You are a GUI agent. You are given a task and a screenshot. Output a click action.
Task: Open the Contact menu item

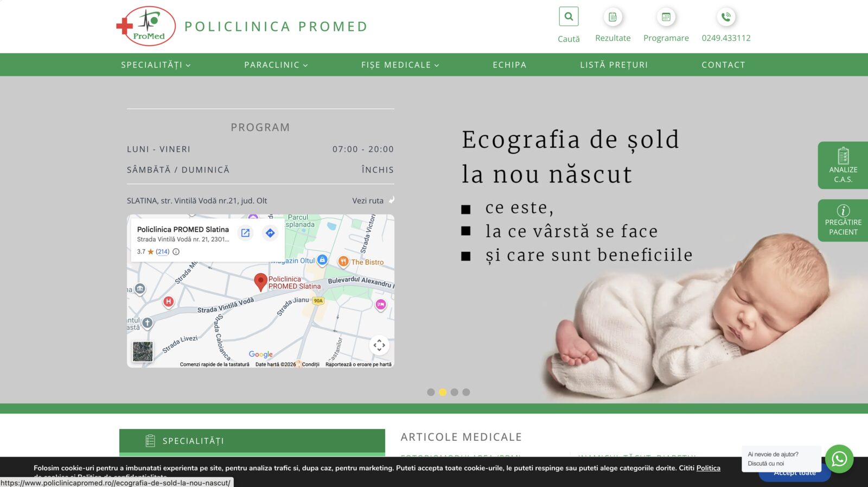(723, 65)
